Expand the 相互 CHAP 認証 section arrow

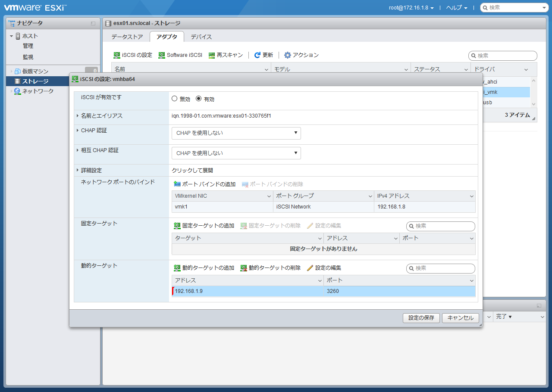click(78, 150)
